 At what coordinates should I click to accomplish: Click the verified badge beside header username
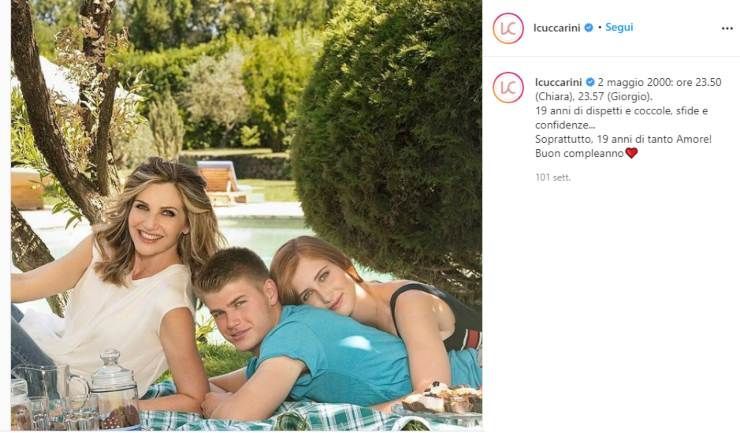click(x=589, y=28)
